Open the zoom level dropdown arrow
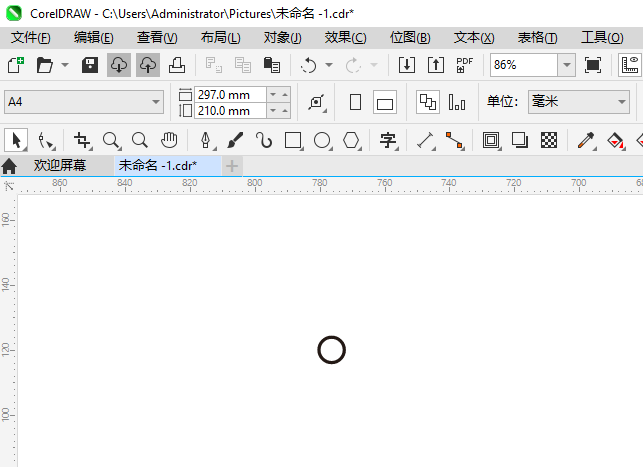This screenshot has height=467, width=643. click(567, 65)
